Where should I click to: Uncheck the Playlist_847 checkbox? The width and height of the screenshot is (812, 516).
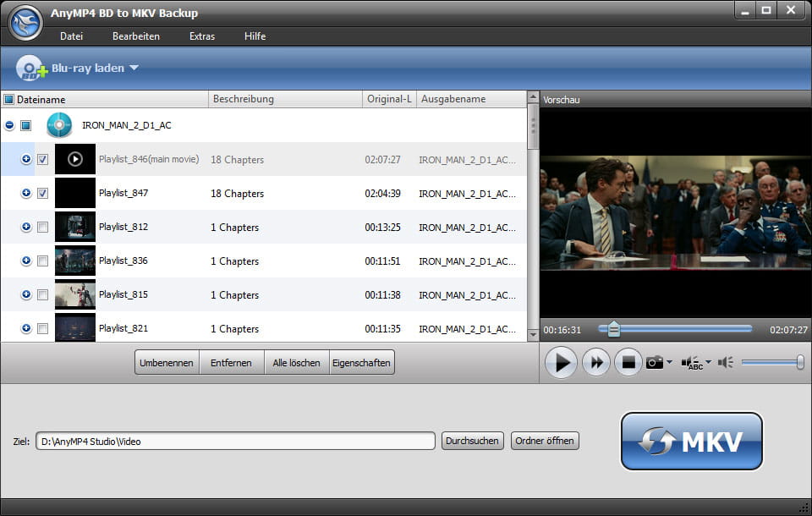click(43, 193)
